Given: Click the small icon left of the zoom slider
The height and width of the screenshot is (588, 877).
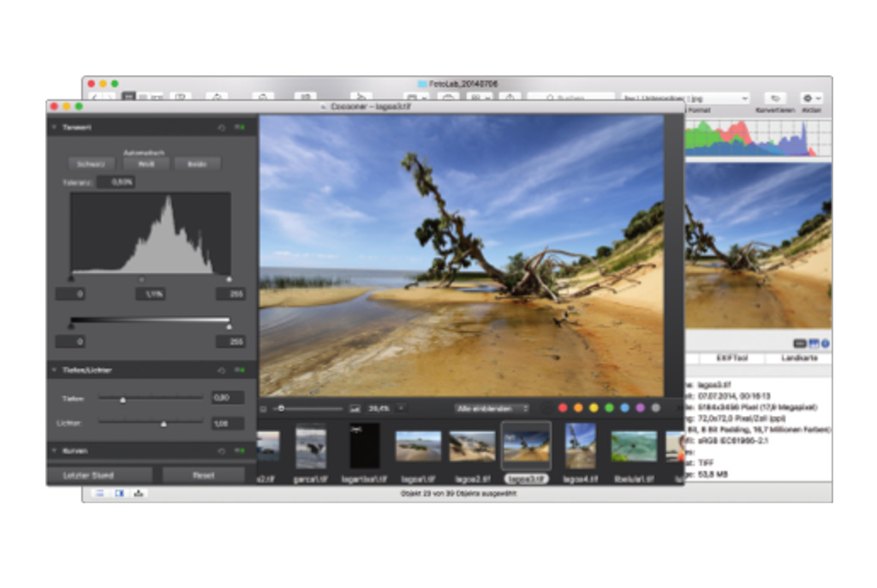Looking at the screenshot, I should (263, 409).
